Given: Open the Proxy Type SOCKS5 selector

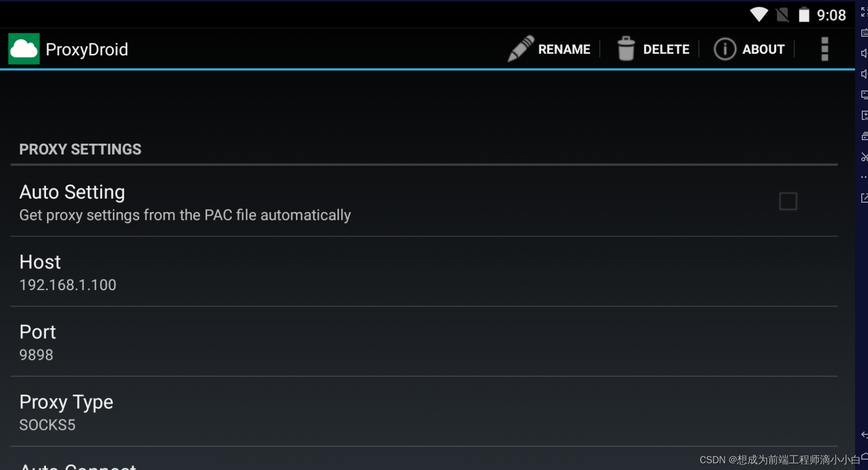Looking at the screenshot, I should 66,412.
